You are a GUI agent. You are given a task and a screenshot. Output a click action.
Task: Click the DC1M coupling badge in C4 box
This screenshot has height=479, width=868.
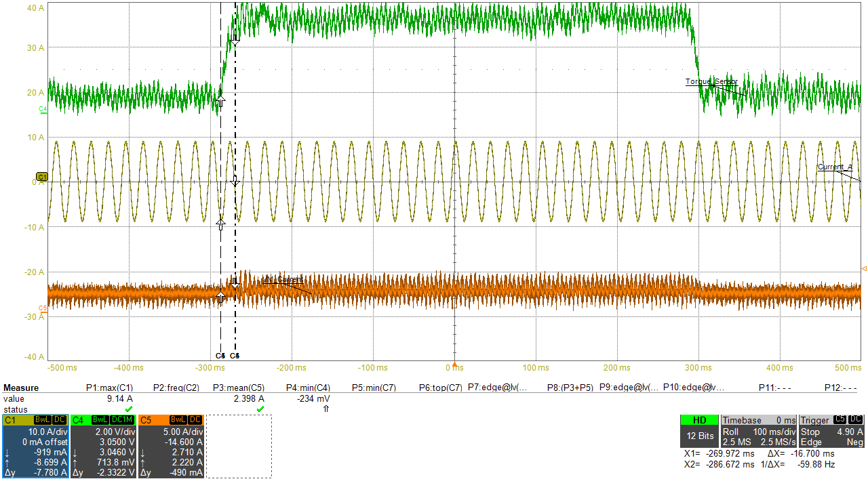(123, 420)
